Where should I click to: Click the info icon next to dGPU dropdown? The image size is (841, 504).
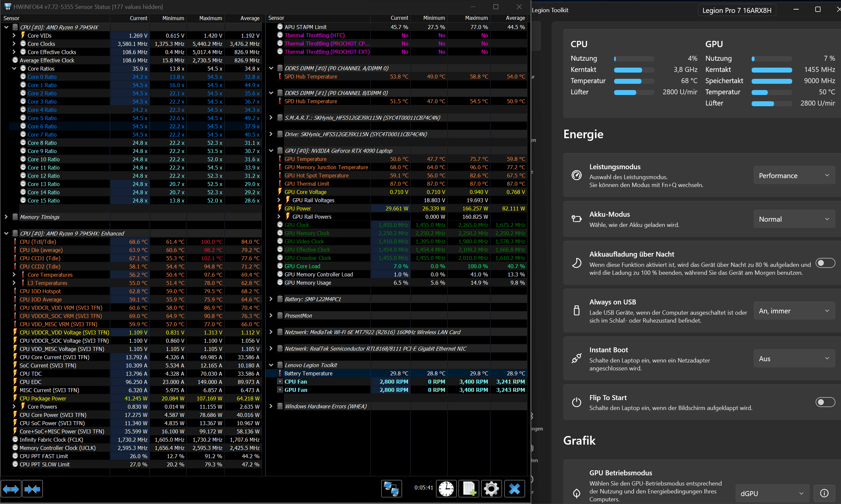pos(825,493)
